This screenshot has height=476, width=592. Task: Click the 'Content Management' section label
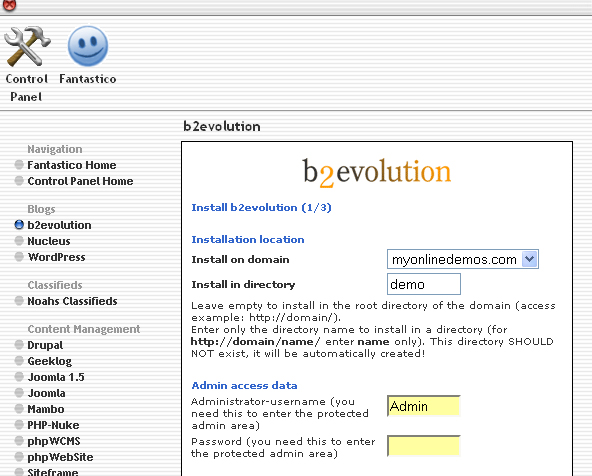pyautogui.click(x=83, y=329)
